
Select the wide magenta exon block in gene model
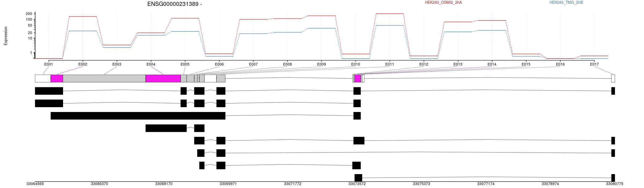pyautogui.click(x=163, y=78)
